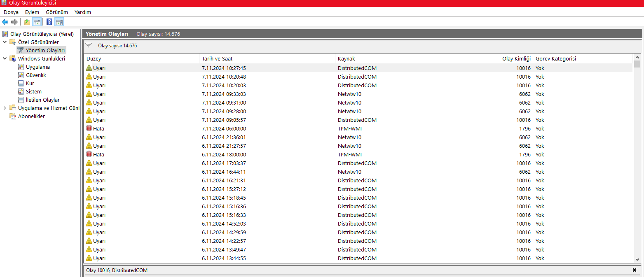Image resolution: width=644 pixels, height=277 pixels.
Task: Select the Yönetim Olayları tree item
Action: pyautogui.click(x=45, y=50)
